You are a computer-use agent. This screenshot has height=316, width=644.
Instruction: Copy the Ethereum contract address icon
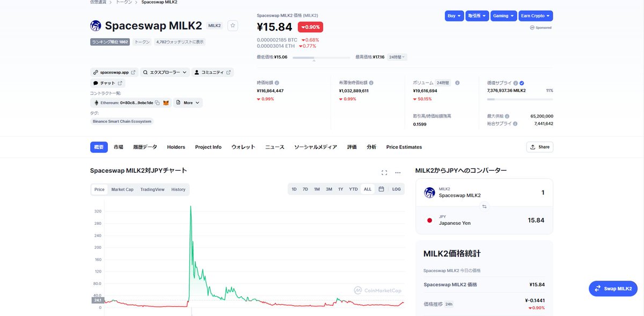(157, 102)
